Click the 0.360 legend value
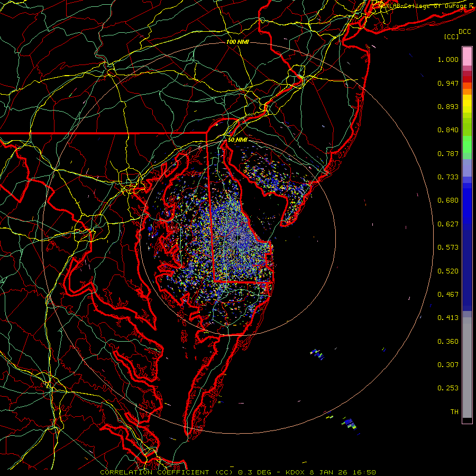The height and width of the screenshot is (476, 476). (448, 342)
